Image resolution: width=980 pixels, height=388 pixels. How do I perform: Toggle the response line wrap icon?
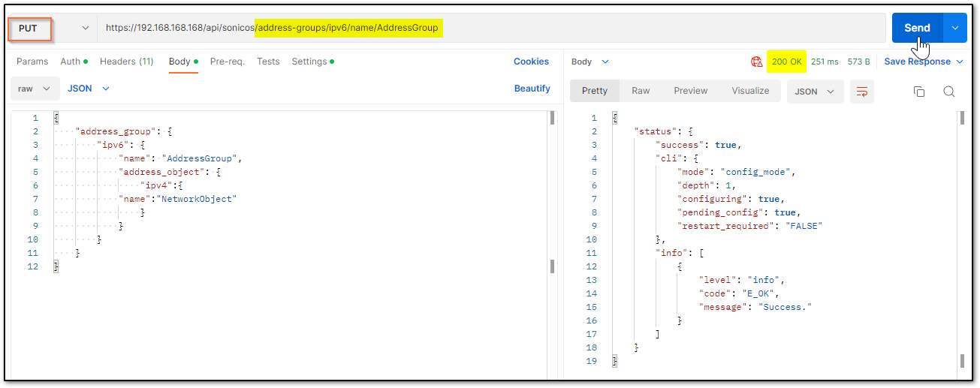click(862, 92)
